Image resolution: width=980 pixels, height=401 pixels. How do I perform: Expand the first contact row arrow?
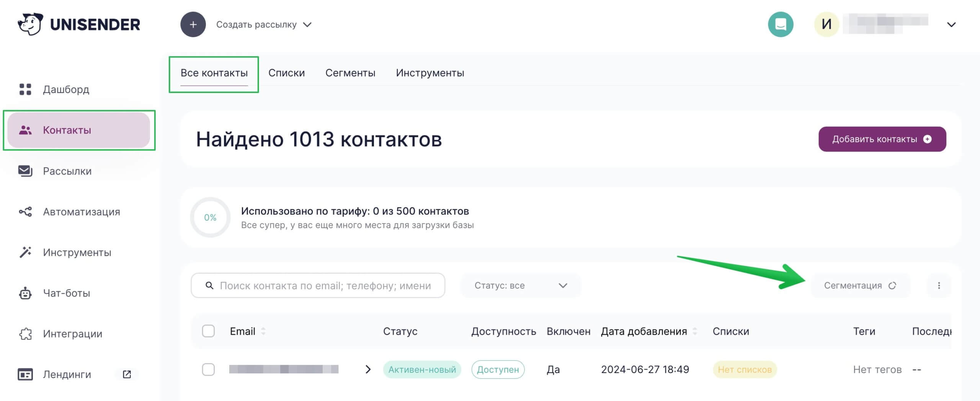(368, 369)
